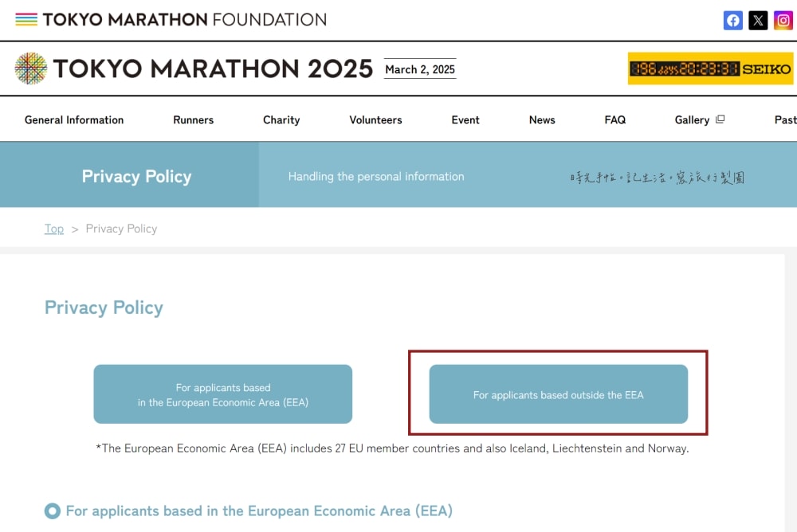Open the FAQ menu item

615,120
